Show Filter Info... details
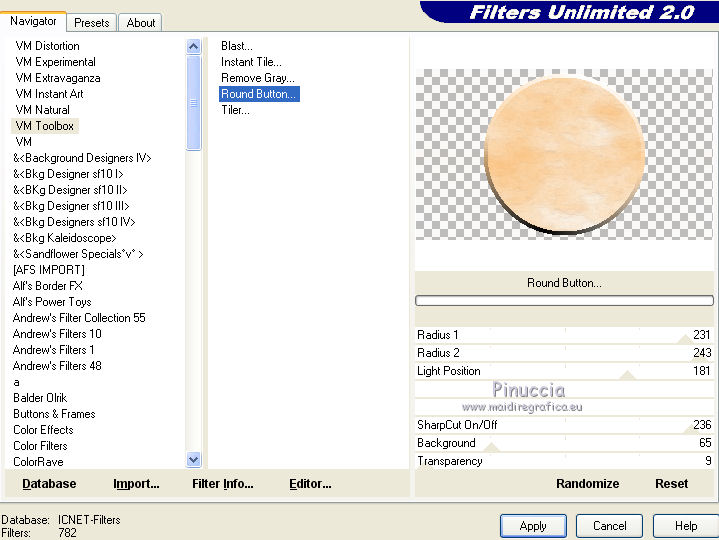This screenshot has width=719, height=540. coord(222,484)
